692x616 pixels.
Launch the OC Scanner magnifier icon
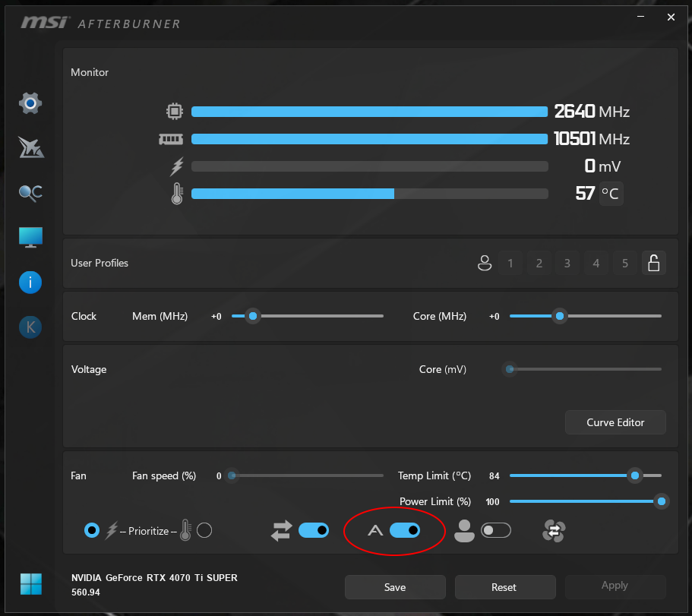click(x=30, y=193)
